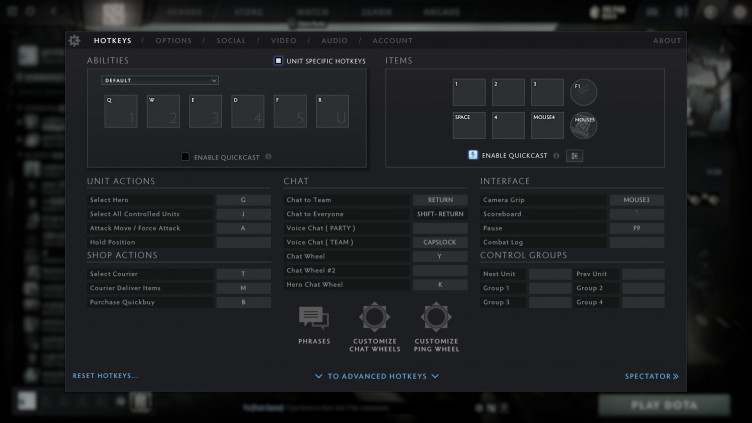Image resolution: width=752 pixels, height=423 pixels.
Task: Click the Chat to Team RETURN keybind
Action: tap(440, 200)
